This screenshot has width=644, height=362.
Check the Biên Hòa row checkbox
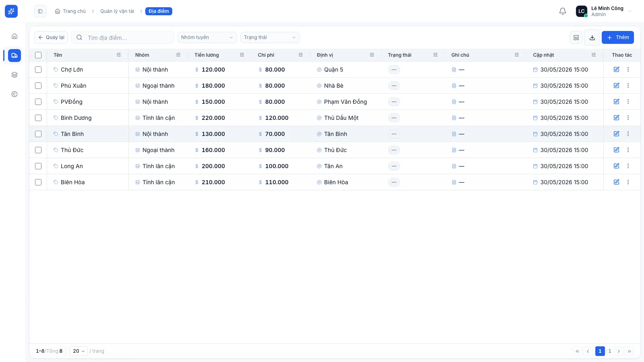point(38,182)
